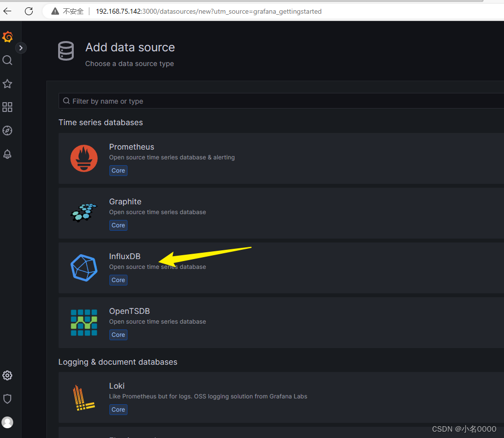Click the search icon inside the filter field

66,101
